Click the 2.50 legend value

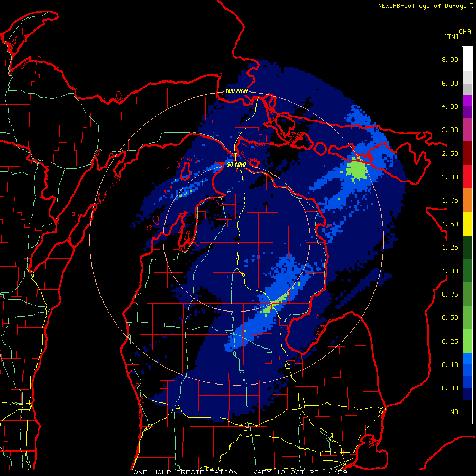pos(450,153)
